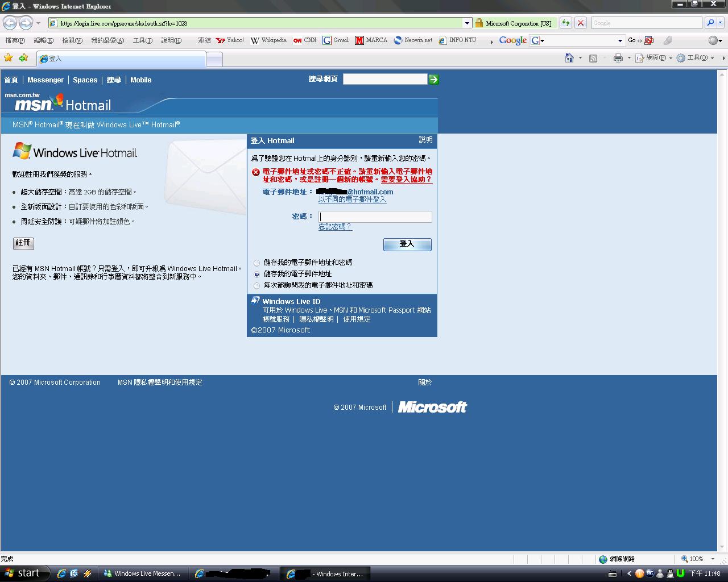Viewport: 728px width, 582px height.
Task: Open the 檔案 menu
Action: [x=15, y=40]
